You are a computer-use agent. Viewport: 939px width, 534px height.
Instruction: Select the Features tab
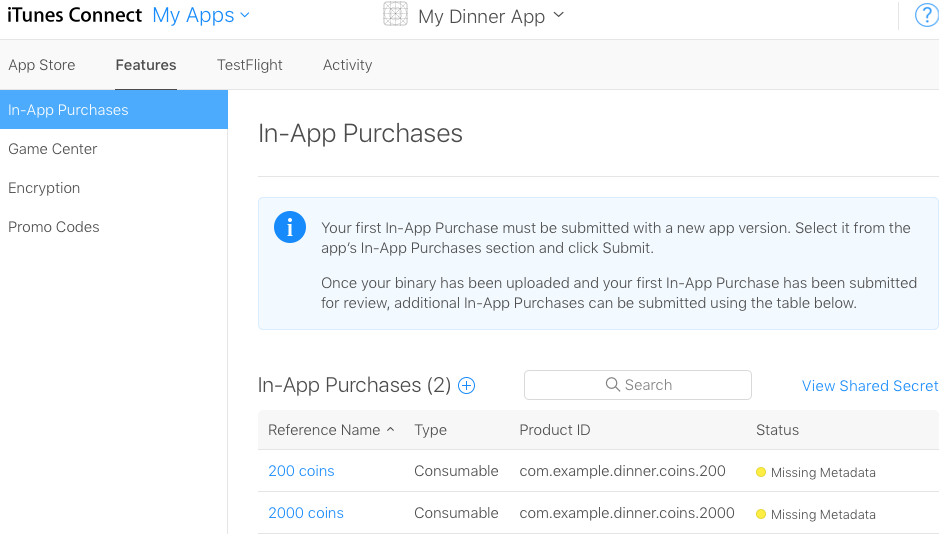tap(146, 65)
